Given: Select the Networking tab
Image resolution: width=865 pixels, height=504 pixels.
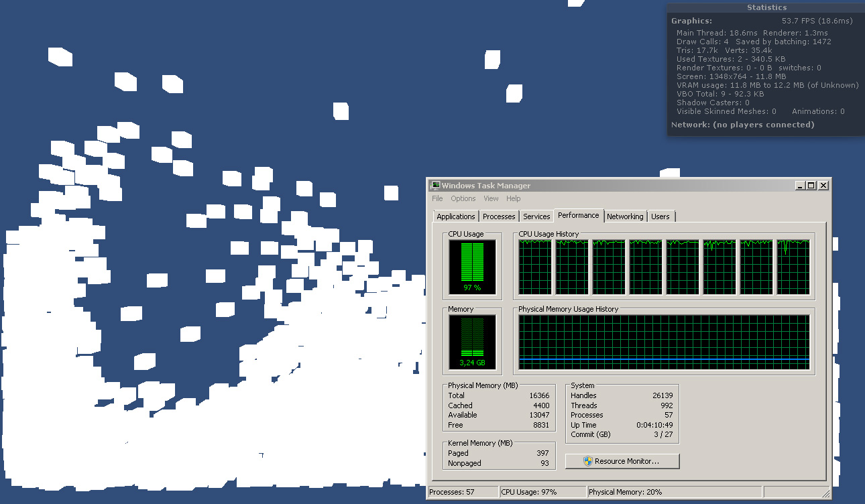Looking at the screenshot, I should tap(625, 216).
